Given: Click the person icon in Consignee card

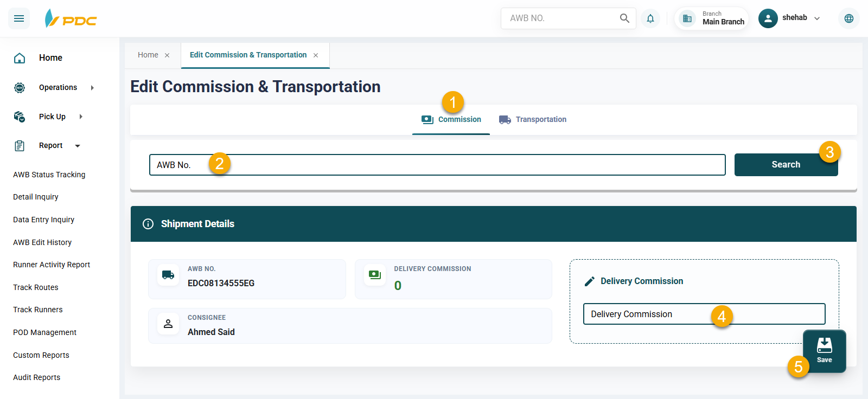Looking at the screenshot, I should click(x=168, y=324).
